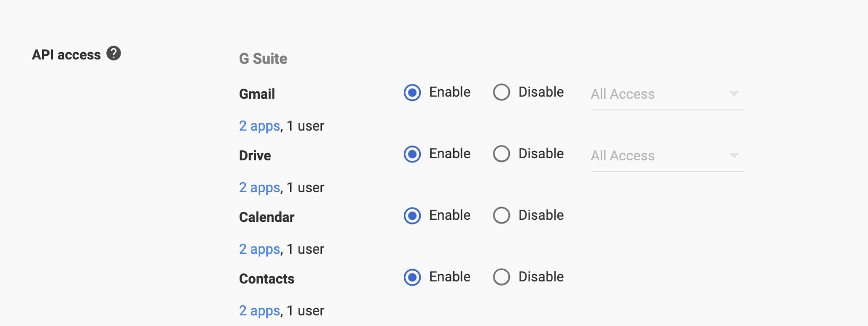Click the G Suite section heading
This screenshot has width=868, height=326.
click(263, 58)
